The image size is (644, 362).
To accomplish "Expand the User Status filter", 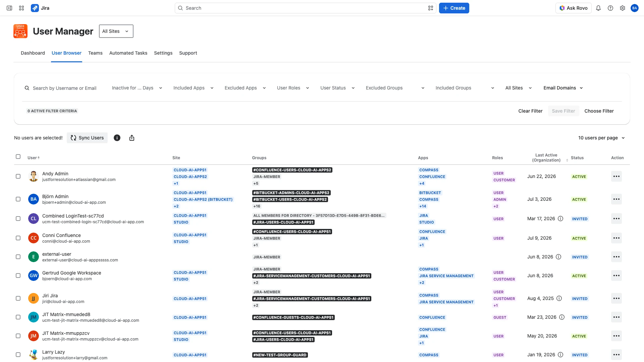I will 337,88.
